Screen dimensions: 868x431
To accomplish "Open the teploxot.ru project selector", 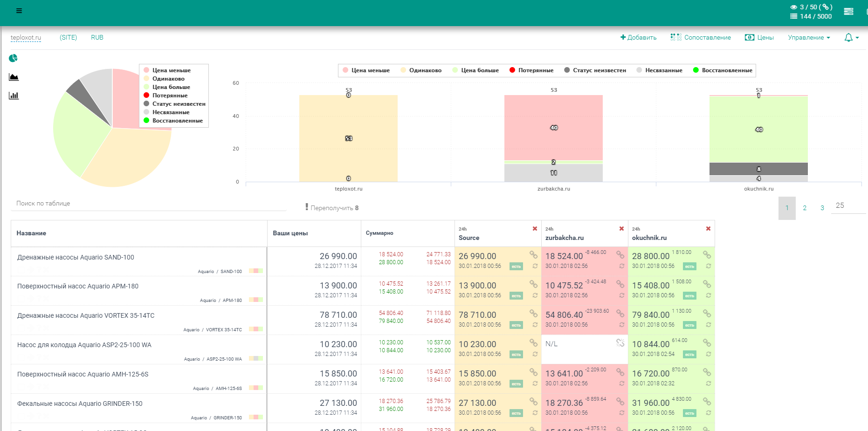I will pyautogui.click(x=26, y=38).
